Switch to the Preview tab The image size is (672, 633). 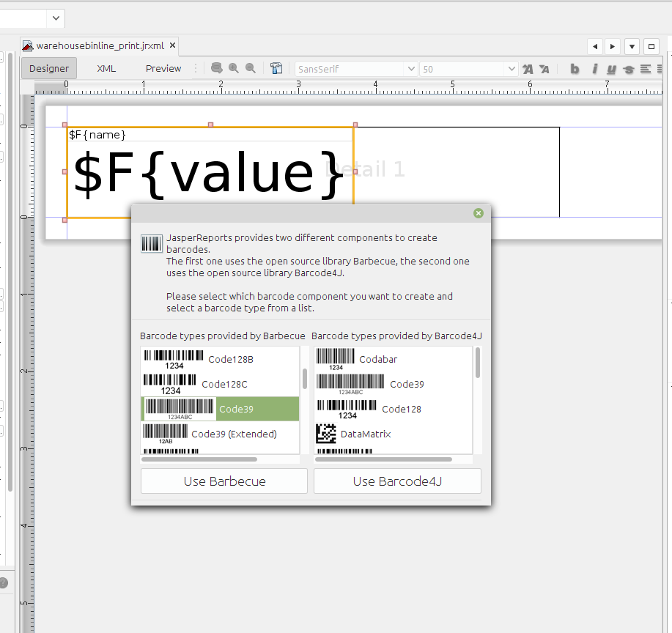pyautogui.click(x=163, y=69)
